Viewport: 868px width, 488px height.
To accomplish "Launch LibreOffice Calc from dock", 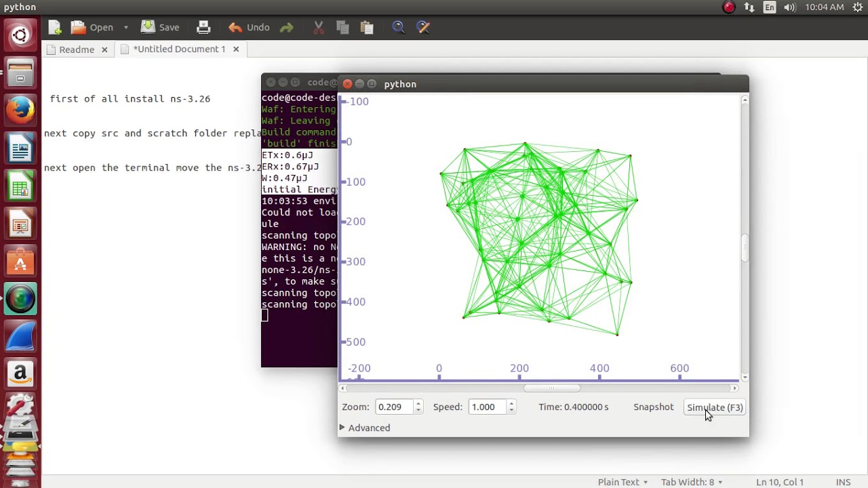I will point(20,186).
